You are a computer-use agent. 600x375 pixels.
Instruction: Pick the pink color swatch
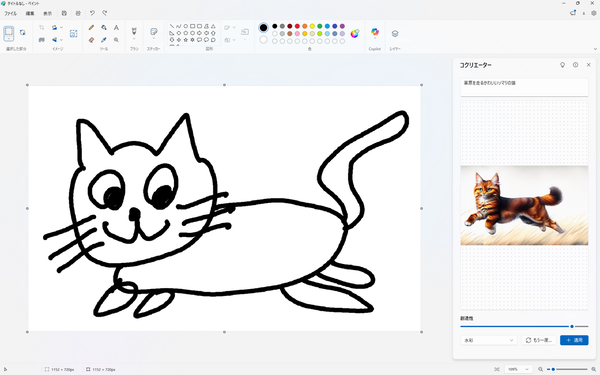click(297, 34)
